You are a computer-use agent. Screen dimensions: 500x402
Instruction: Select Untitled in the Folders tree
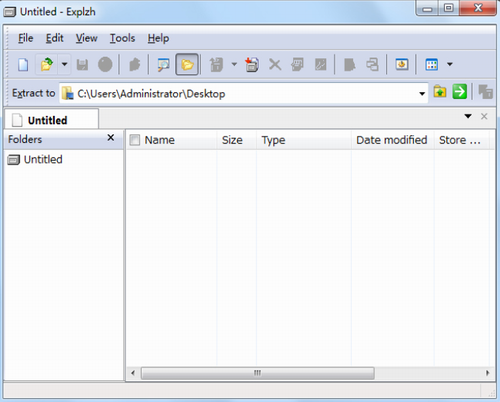point(43,160)
